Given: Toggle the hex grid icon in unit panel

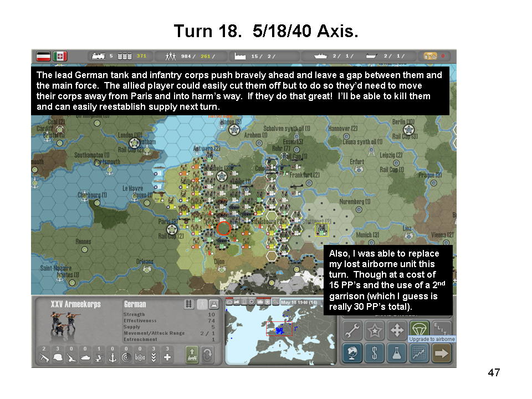Looking at the screenshot, I should [x=189, y=304].
